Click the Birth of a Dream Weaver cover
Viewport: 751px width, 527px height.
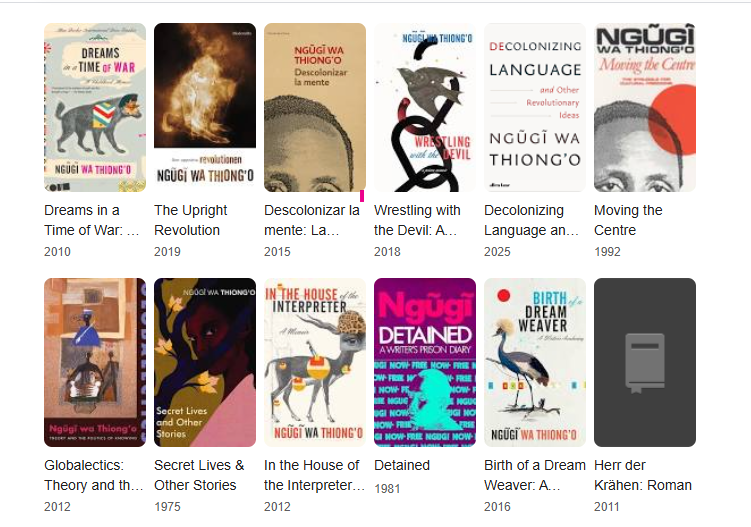coord(535,362)
